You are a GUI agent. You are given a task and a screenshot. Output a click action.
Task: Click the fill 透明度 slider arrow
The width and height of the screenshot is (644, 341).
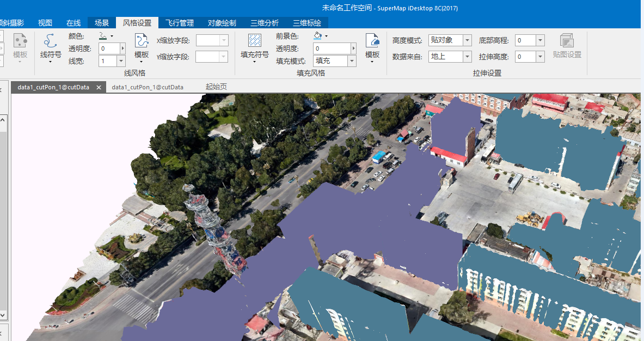click(353, 48)
